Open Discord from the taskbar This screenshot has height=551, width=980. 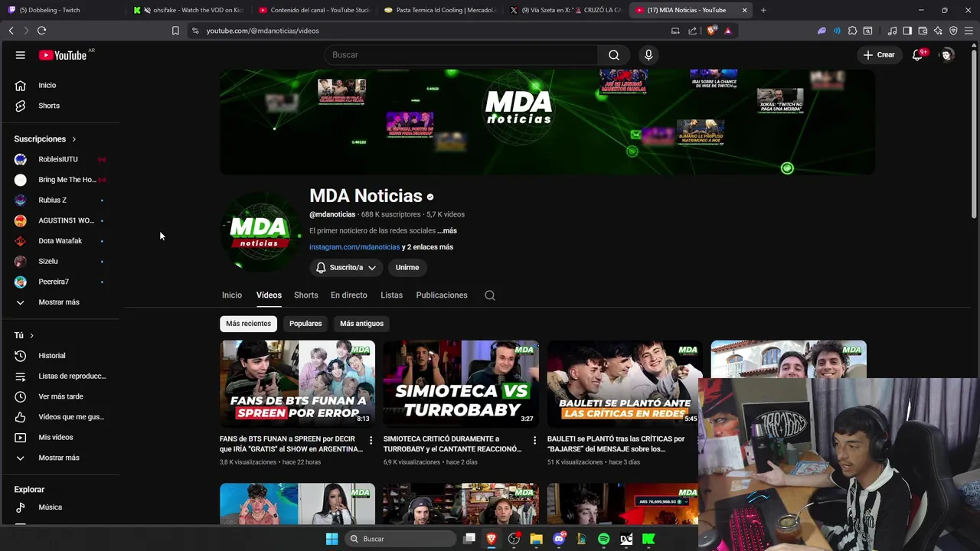pos(560,539)
